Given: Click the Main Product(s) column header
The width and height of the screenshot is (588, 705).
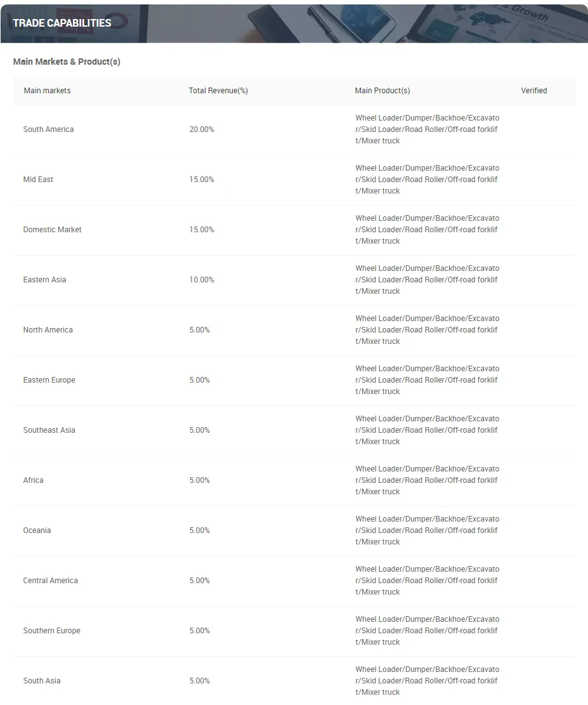Looking at the screenshot, I should [382, 91].
